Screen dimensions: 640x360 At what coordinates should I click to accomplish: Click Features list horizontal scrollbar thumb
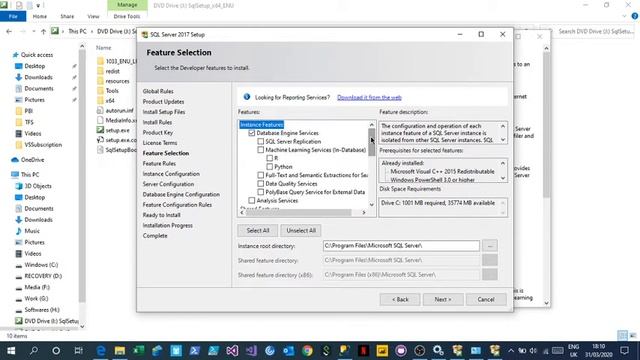(299, 212)
